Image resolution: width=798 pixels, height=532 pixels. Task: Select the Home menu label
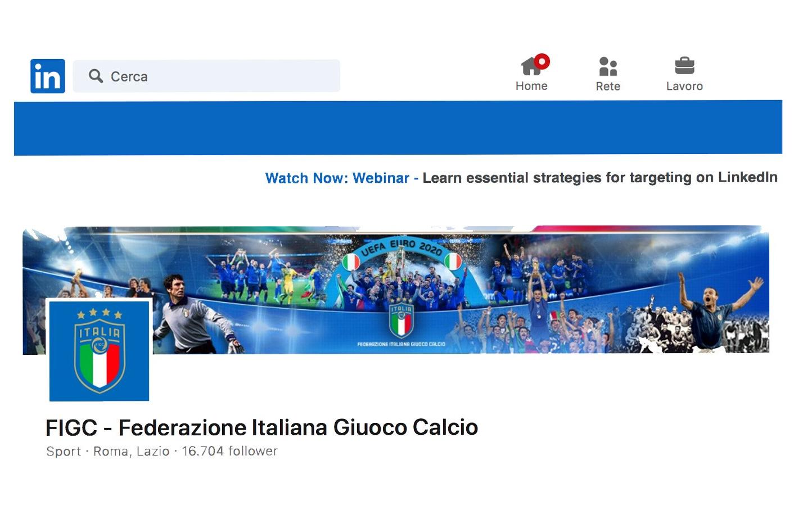(531, 86)
